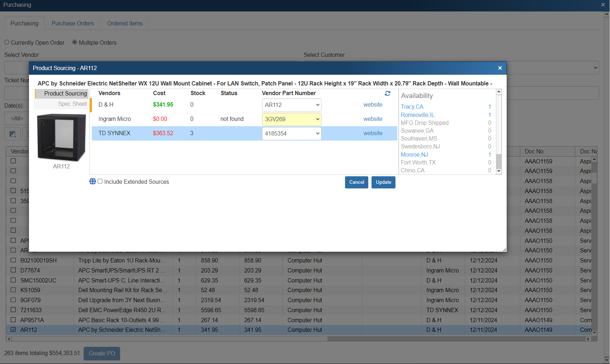610x364 pixels.
Task: Close the Product Sourcing dialog
Action: 500,68
